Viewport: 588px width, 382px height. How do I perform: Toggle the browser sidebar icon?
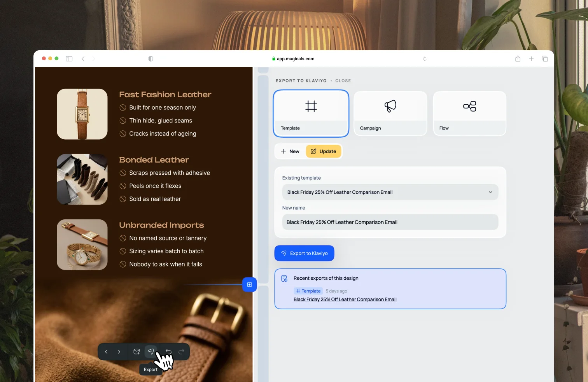[x=69, y=59]
